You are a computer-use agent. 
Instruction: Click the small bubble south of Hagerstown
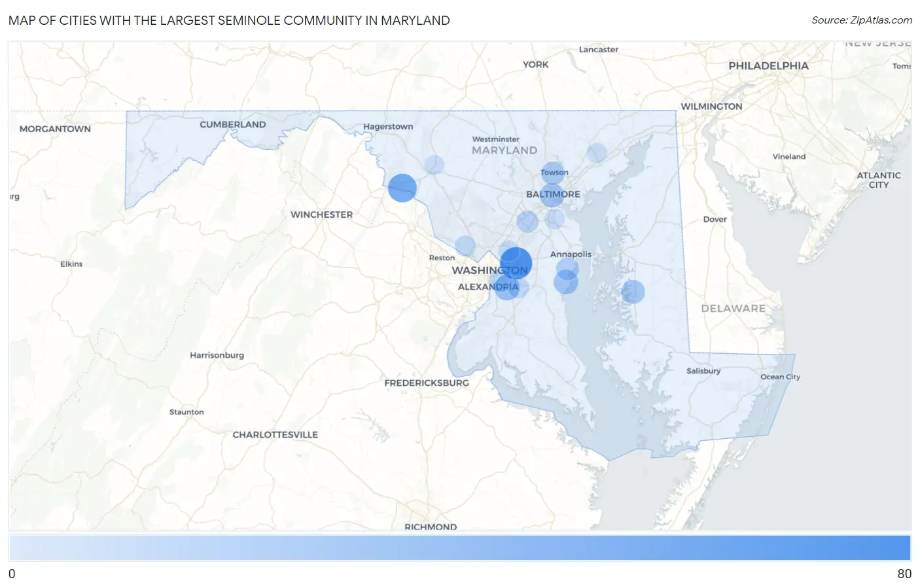point(434,165)
